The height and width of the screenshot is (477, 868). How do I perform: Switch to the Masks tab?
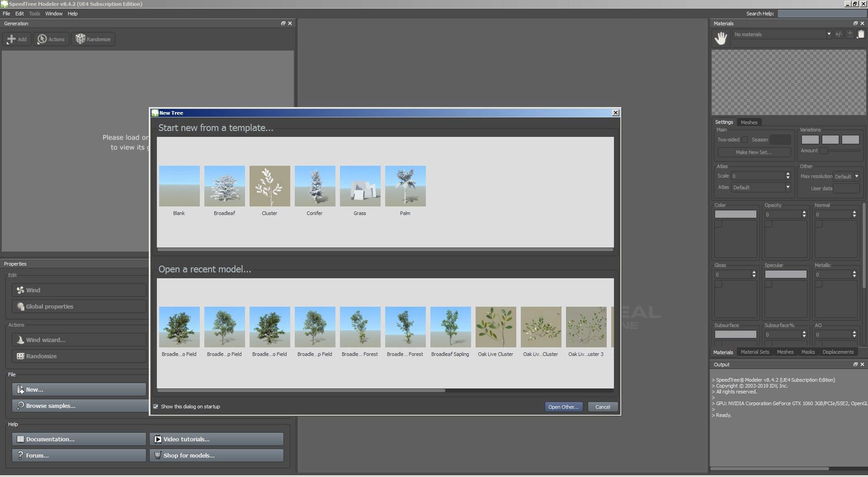click(808, 352)
